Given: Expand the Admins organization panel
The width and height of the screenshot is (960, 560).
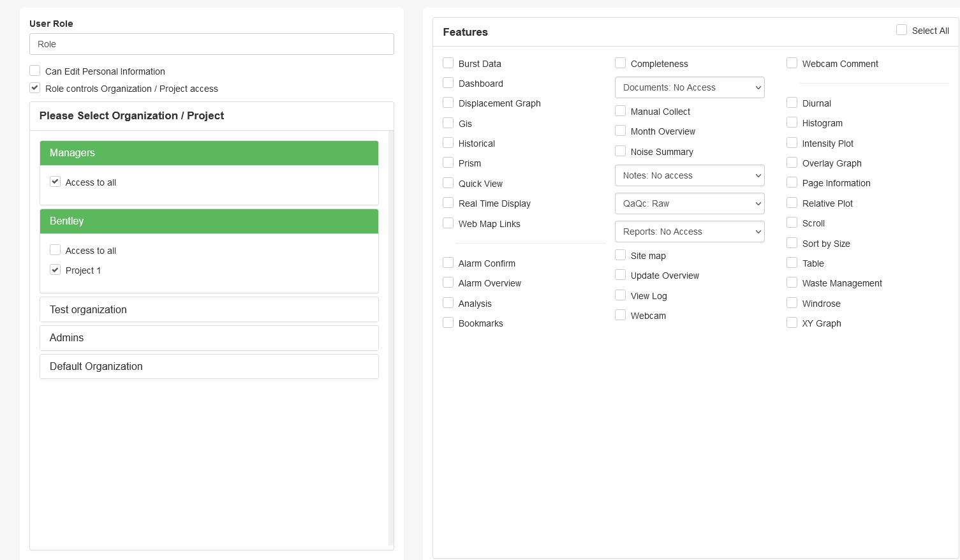Looking at the screenshot, I should (209, 337).
